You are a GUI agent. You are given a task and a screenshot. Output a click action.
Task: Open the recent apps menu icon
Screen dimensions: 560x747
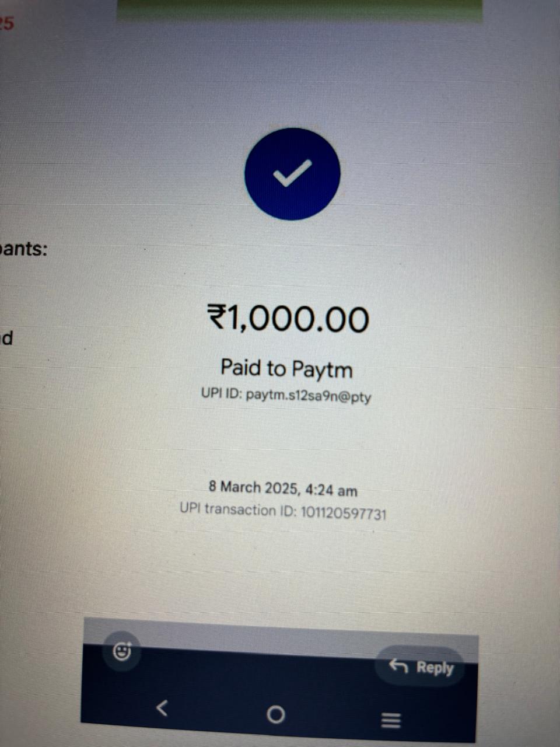(391, 720)
